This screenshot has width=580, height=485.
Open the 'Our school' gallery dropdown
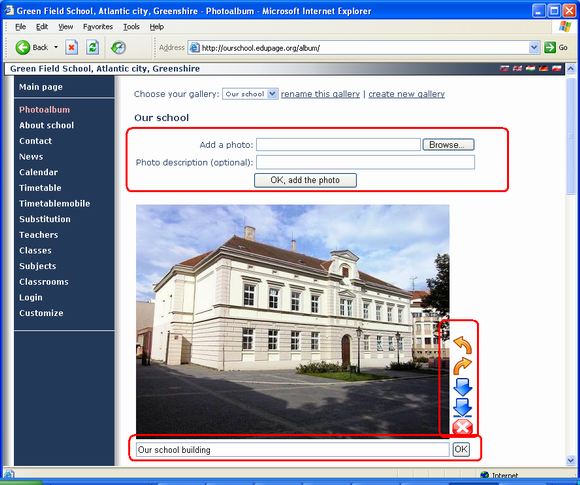(x=250, y=94)
